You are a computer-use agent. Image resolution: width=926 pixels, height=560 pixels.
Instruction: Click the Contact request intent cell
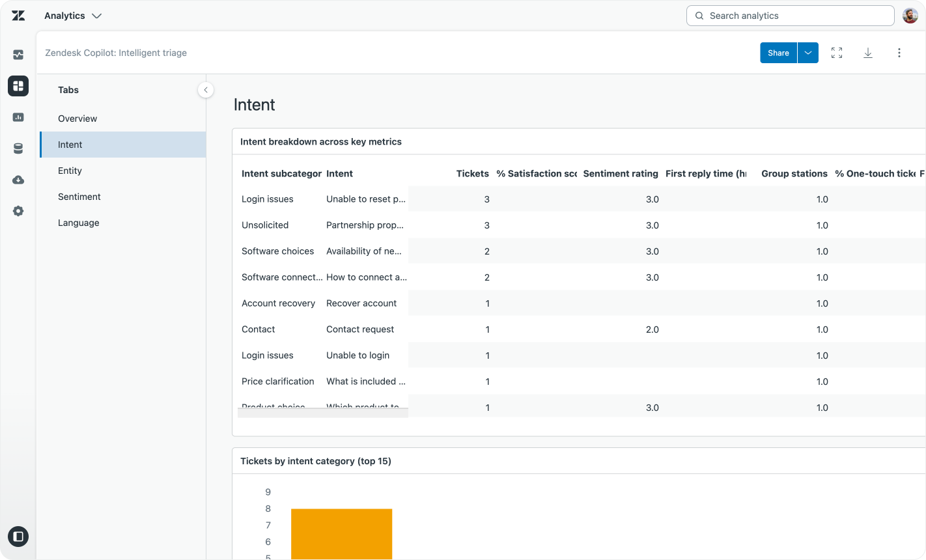pyautogui.click(x=360, y=329)
